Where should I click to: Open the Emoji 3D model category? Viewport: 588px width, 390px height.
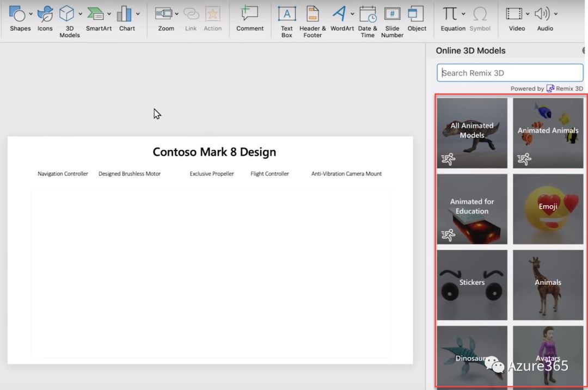click(548, 209)
